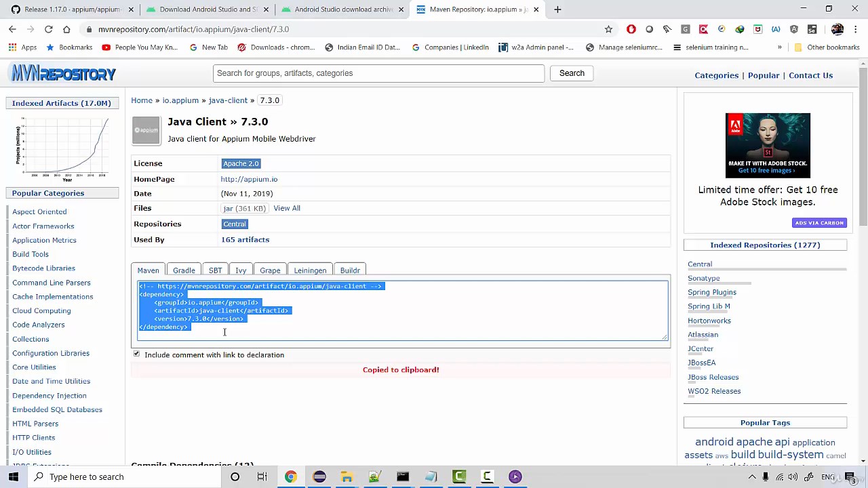Open the Chrome three-dot menu
This screenshot has width=868, height=488.
point(856,29)
